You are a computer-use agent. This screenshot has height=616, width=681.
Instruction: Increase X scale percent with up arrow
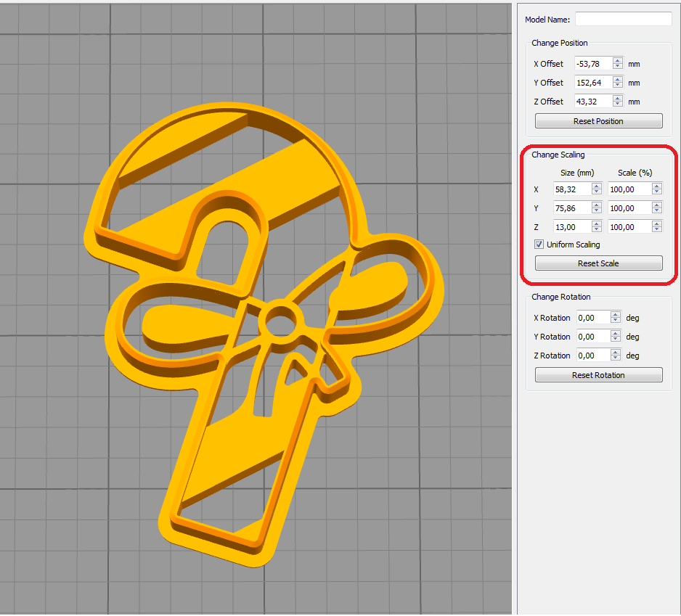click(x=657, y=186)
